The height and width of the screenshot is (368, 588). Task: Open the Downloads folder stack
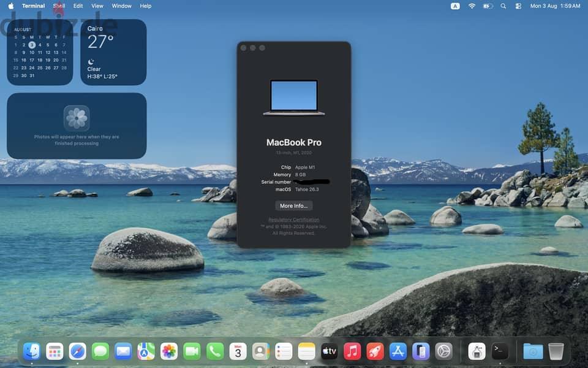coord(533,351)
